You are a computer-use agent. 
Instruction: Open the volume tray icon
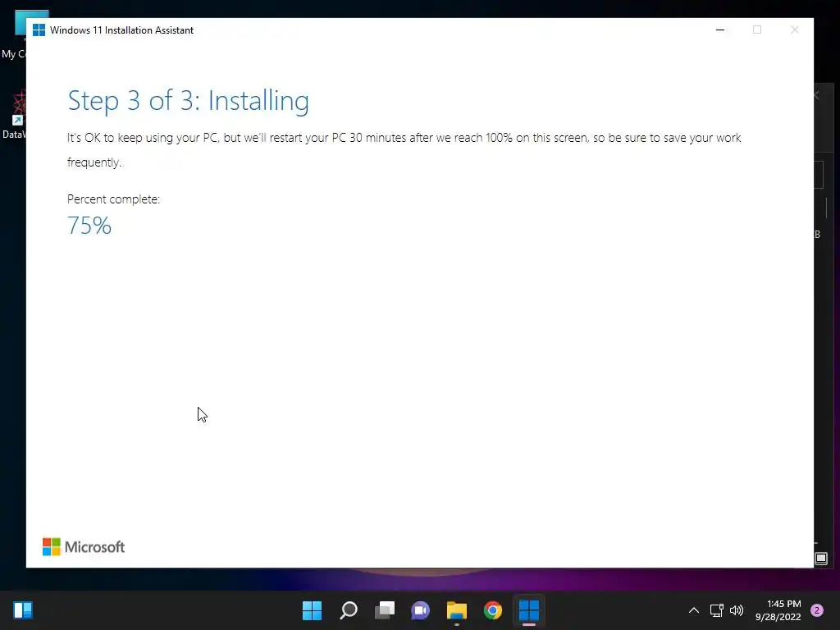(x=737, y=609)
